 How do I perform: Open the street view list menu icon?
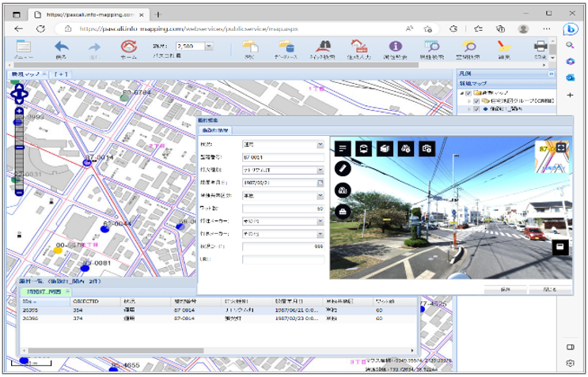343,149
